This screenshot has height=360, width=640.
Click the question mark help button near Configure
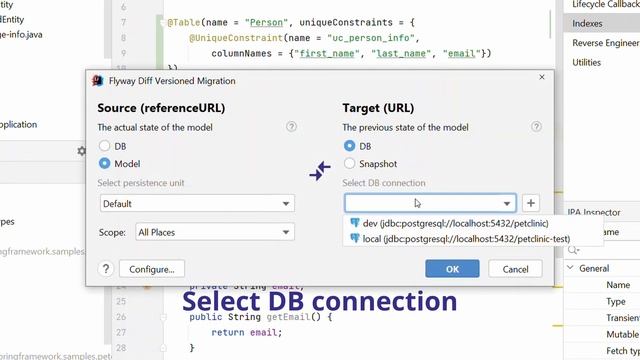pos(106,269)
